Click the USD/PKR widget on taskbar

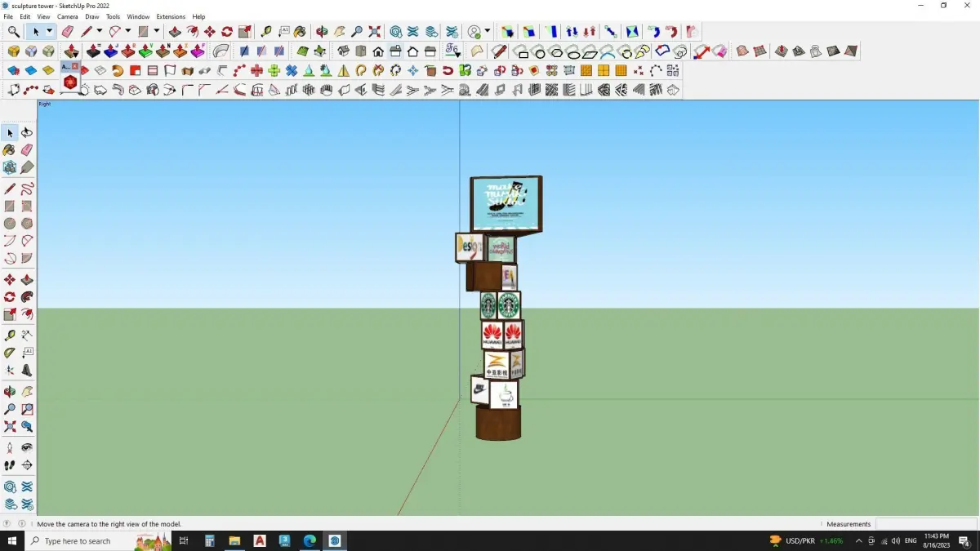[807, 541]
